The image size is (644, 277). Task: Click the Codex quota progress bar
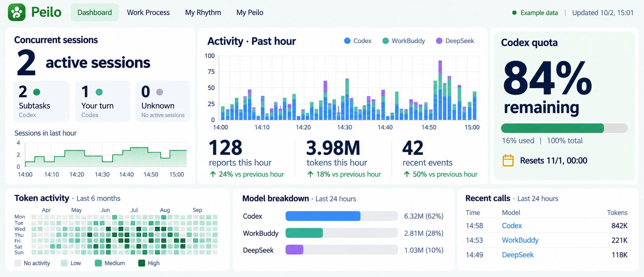(x=564, y=128)
